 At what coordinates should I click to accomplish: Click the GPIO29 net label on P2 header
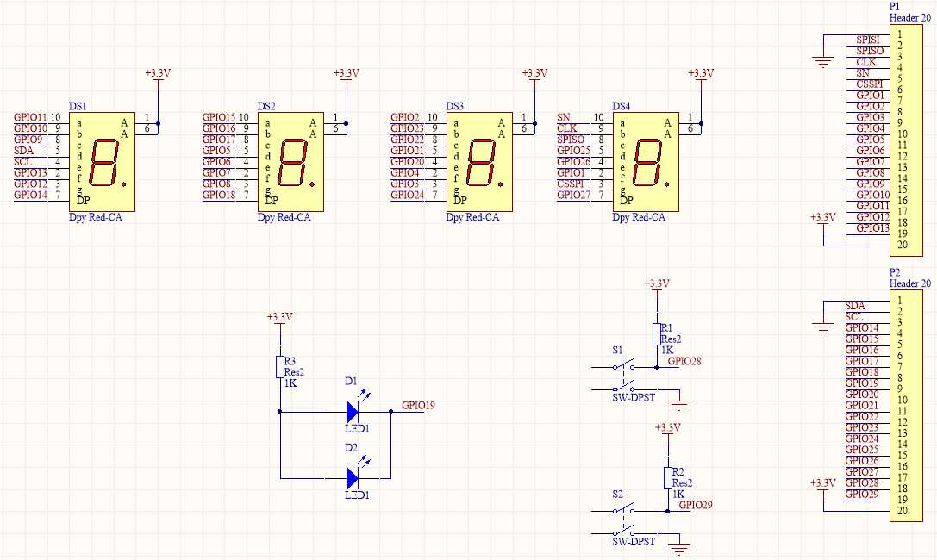coord(862,495)
